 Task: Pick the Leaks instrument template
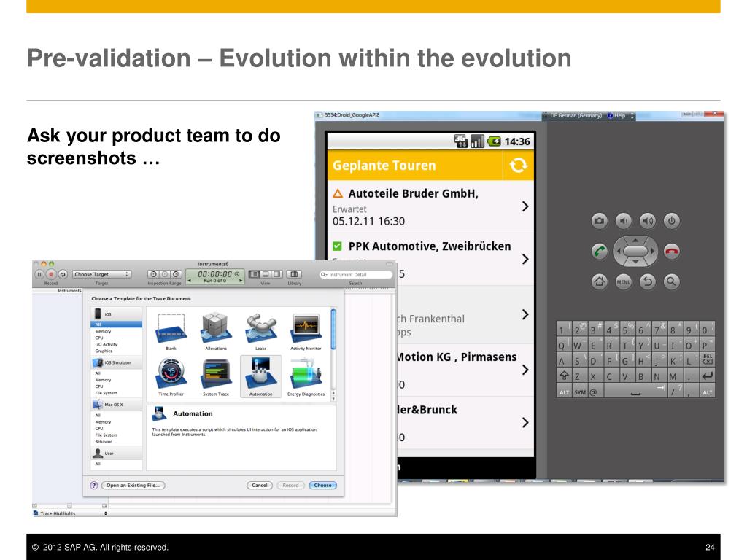coord(260,328)
